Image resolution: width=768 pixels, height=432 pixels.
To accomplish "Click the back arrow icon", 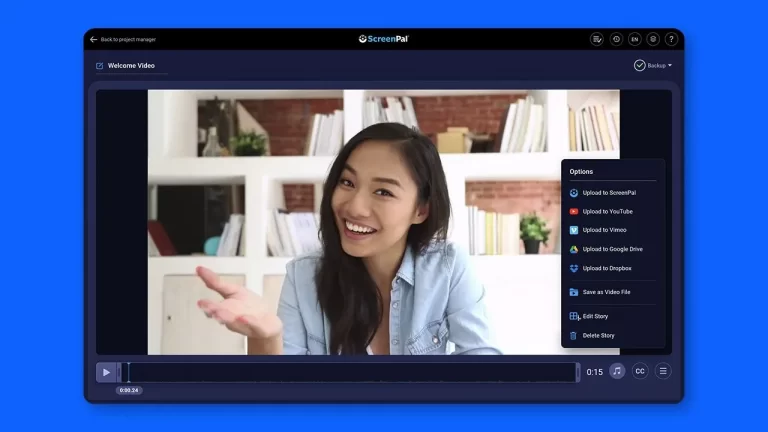I will [93, 39].
